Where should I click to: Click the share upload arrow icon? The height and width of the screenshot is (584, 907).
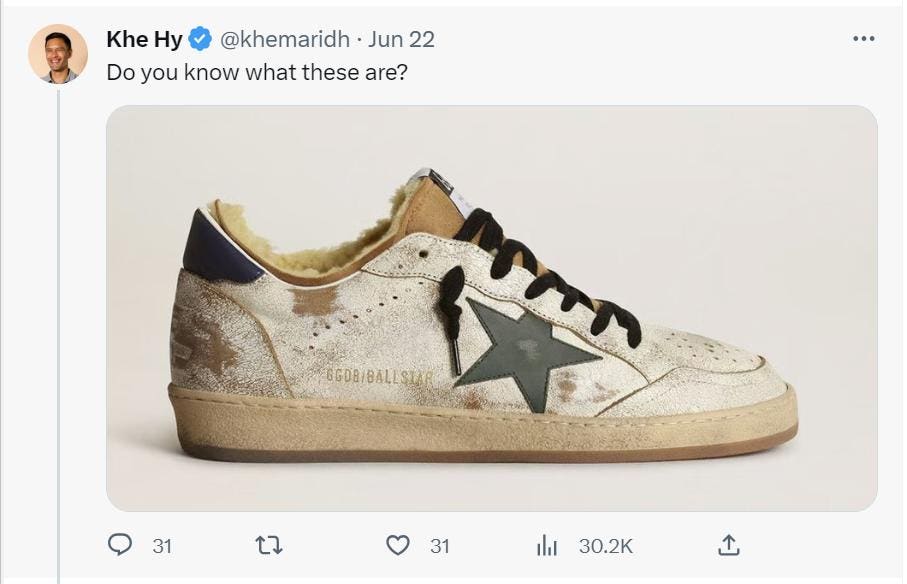[x=729, y=545]
